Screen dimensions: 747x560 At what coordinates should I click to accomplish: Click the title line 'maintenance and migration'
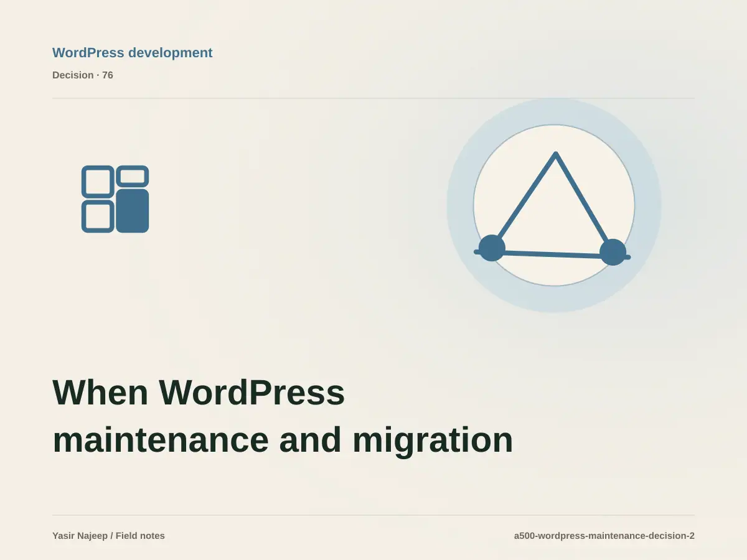tap(283, 440)
